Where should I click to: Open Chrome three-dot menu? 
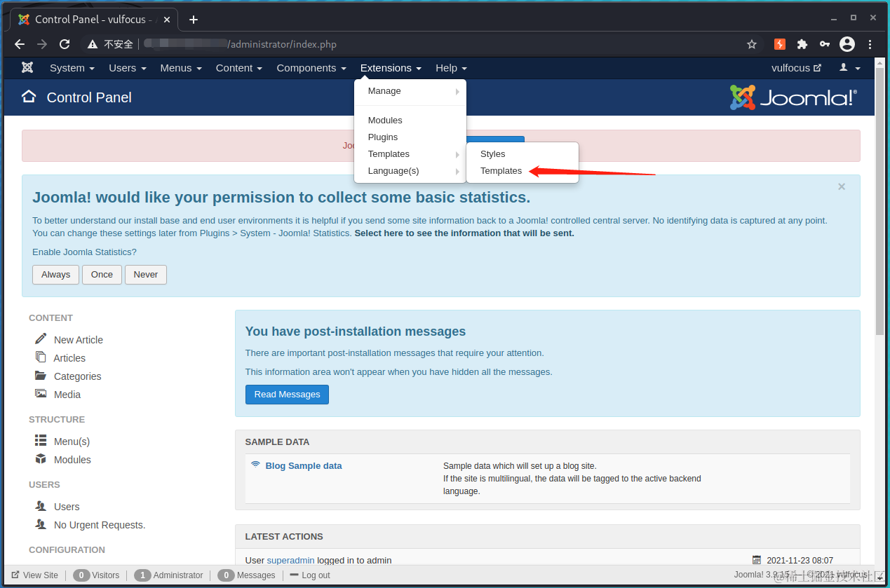[870, 44]
